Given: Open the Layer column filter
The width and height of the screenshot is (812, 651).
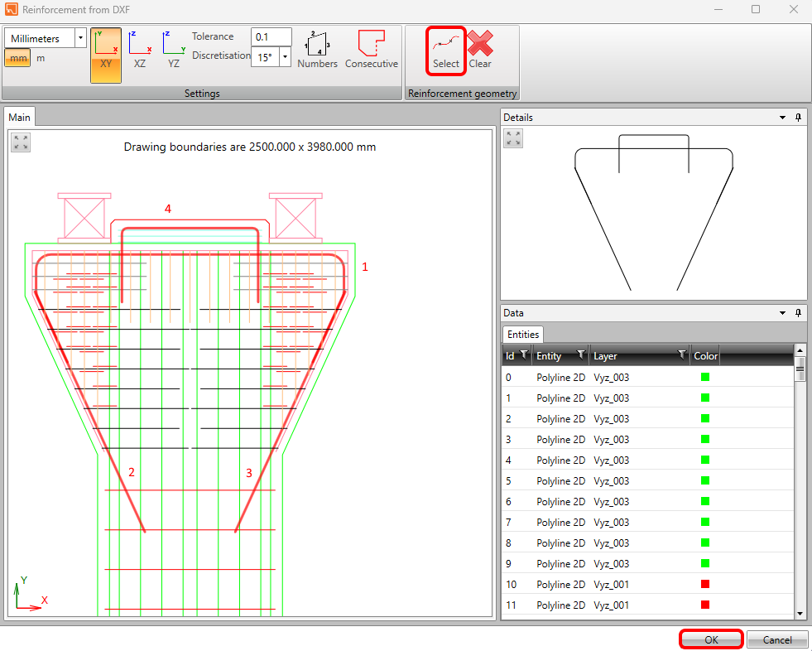Looking at the screenshot, I should [x=681, y=355].
